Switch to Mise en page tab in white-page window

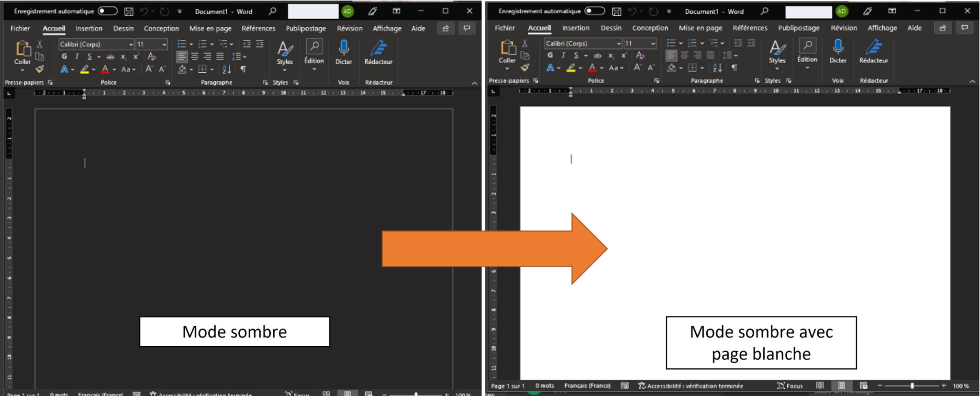click(x=701, y=28)
